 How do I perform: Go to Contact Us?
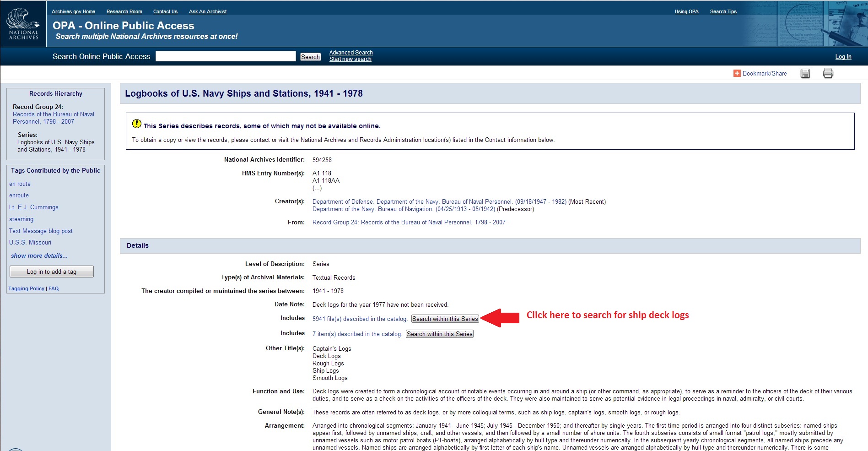point(165,11)
